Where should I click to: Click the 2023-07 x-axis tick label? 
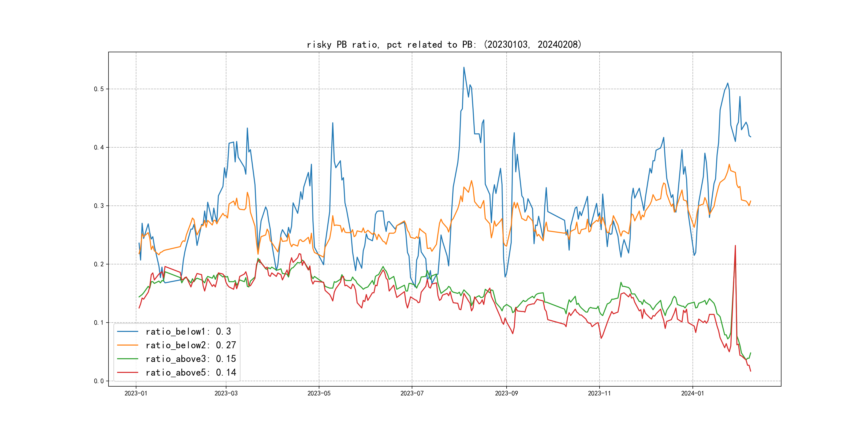click(x=412, y=393)
